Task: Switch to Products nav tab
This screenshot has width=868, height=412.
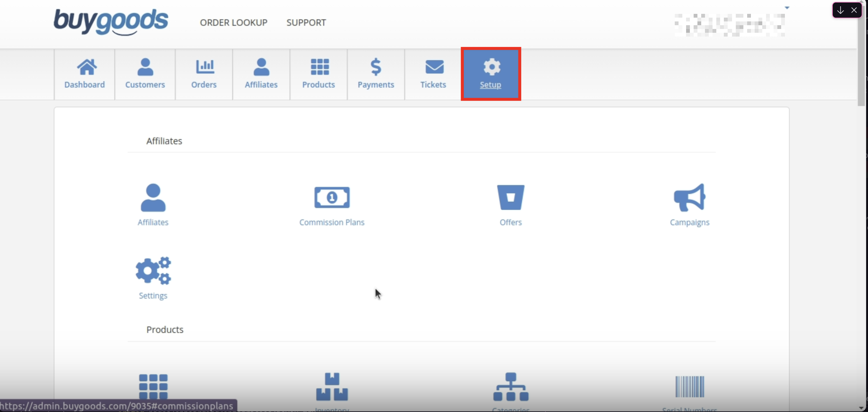Action: [x=318, y=74]
